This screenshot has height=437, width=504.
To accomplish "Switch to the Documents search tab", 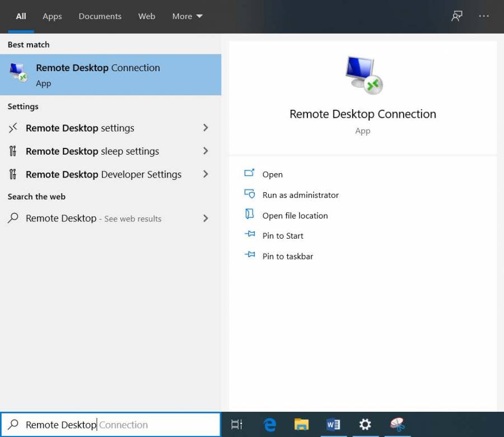I will pos(100,16).
